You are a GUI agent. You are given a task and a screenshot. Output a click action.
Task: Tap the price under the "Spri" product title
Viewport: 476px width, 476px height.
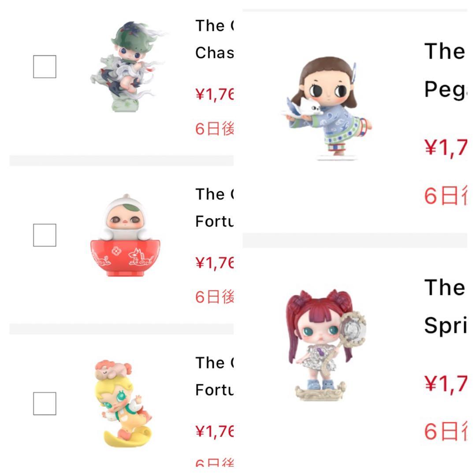pyautogui.click(x=445, y=383)
